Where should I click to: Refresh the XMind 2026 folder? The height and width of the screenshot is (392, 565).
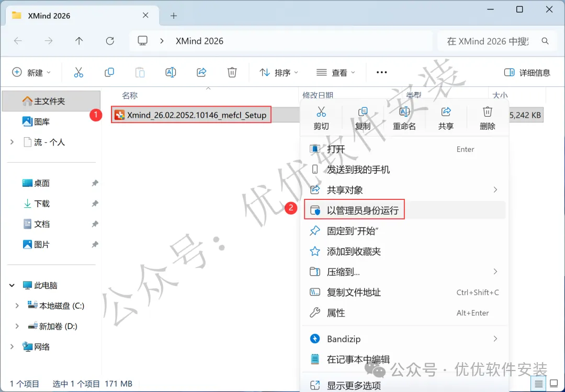coord(110,41)
